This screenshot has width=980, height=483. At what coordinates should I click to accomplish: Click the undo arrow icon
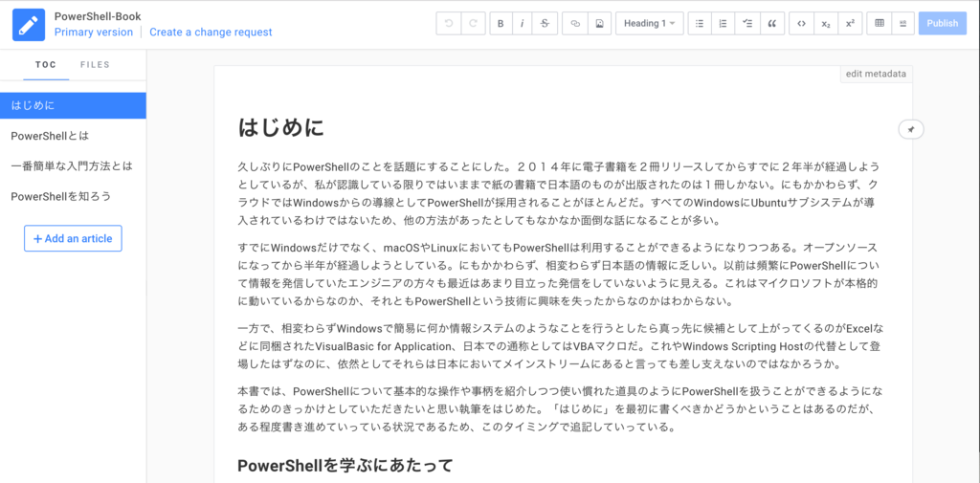coord(448,24)
